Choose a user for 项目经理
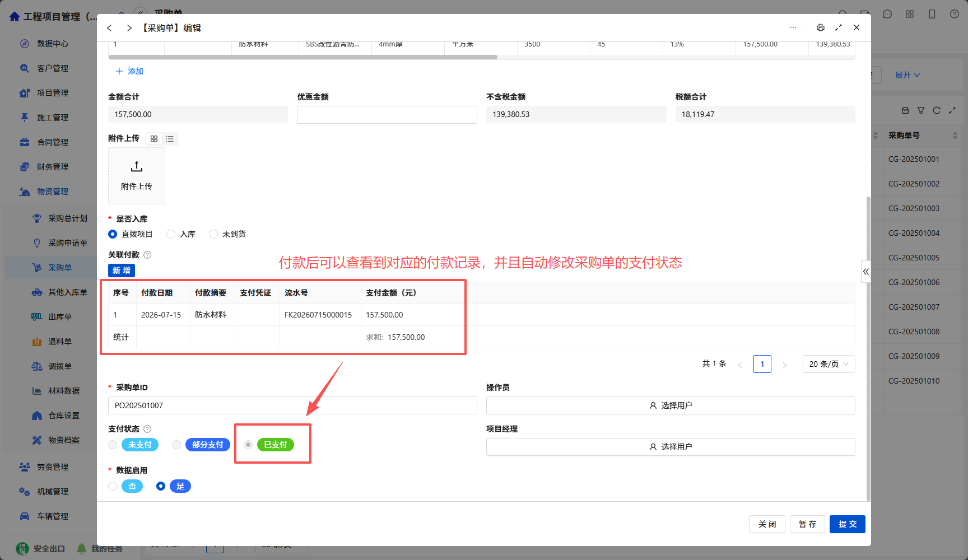 (671, 447)
